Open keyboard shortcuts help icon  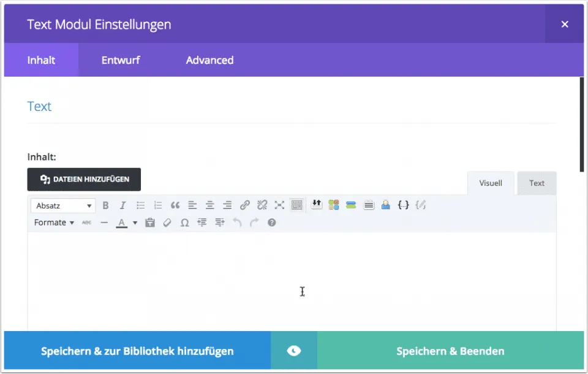(x=272, y=223)
